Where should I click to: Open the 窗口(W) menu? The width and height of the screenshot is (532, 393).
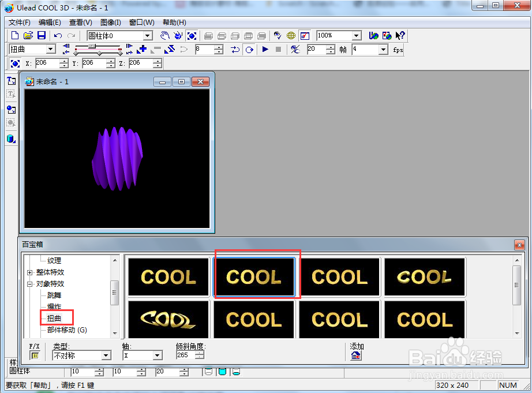pos(142,23)
